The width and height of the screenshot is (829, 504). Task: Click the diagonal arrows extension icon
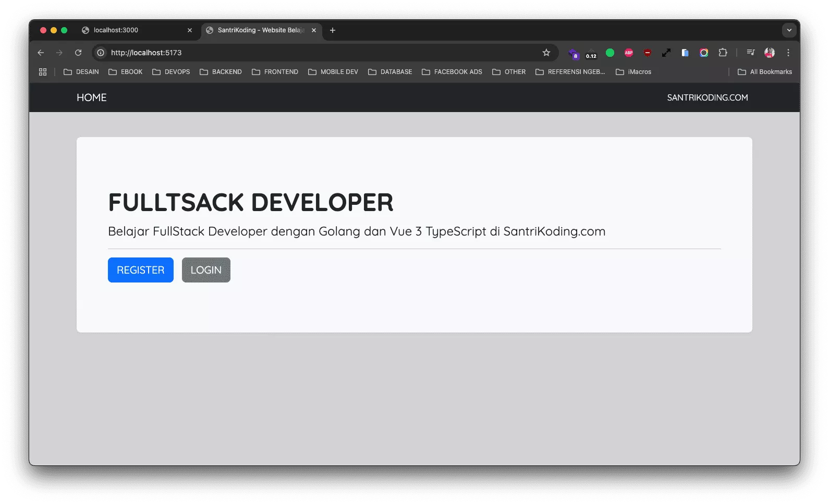coord(666,53)
